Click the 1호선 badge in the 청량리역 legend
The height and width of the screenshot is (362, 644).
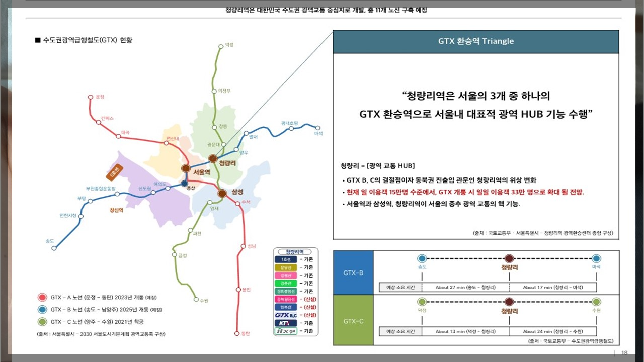(x=286, y=259)
